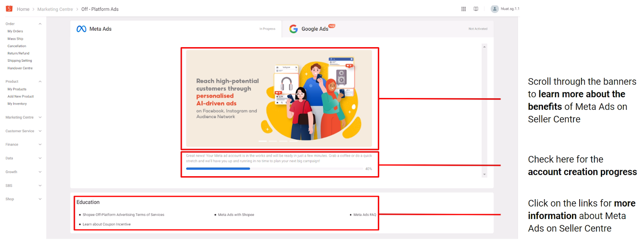Image resolution: width=644 pixels, height=248 pixels.
Task: Select the second banner carousel indicator
Action: (273, 141)
